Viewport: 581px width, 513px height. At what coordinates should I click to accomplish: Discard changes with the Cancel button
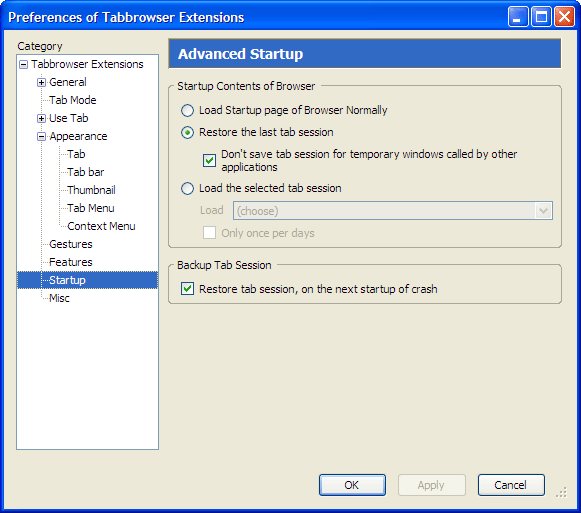coord(511,485)
